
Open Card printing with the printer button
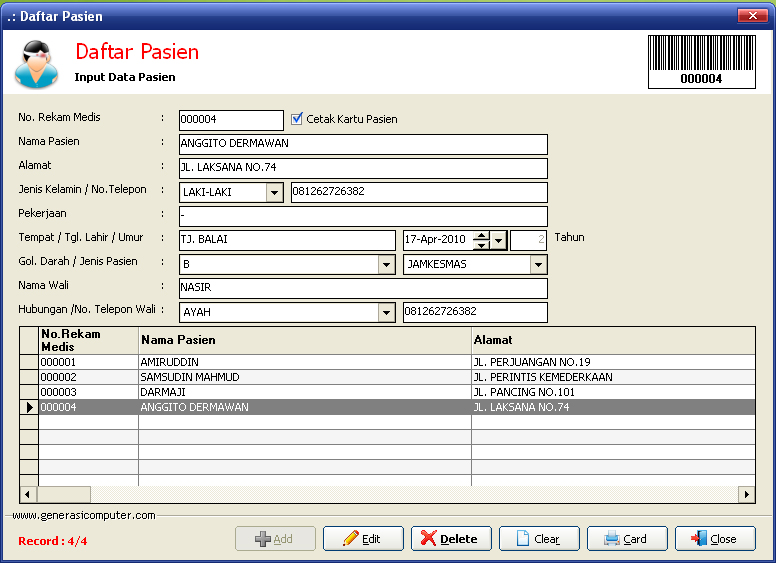[627, 539]
